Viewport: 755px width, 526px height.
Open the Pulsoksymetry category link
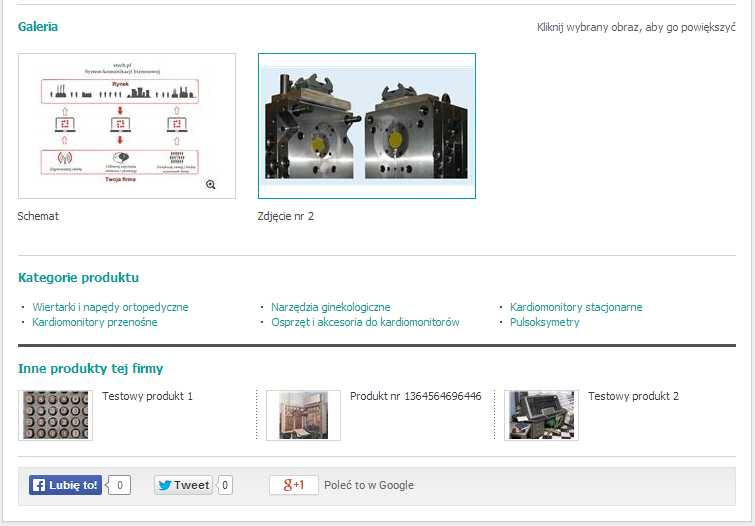point(544,322)
